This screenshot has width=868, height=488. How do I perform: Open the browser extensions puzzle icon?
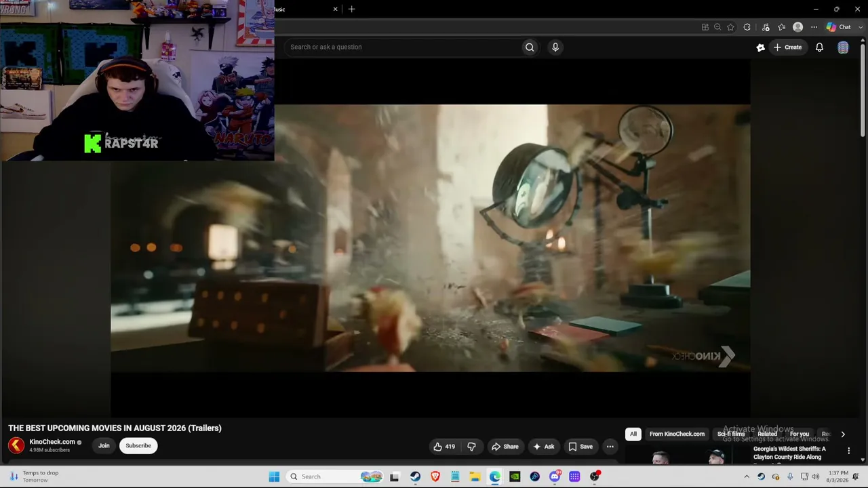pos(747,27)
